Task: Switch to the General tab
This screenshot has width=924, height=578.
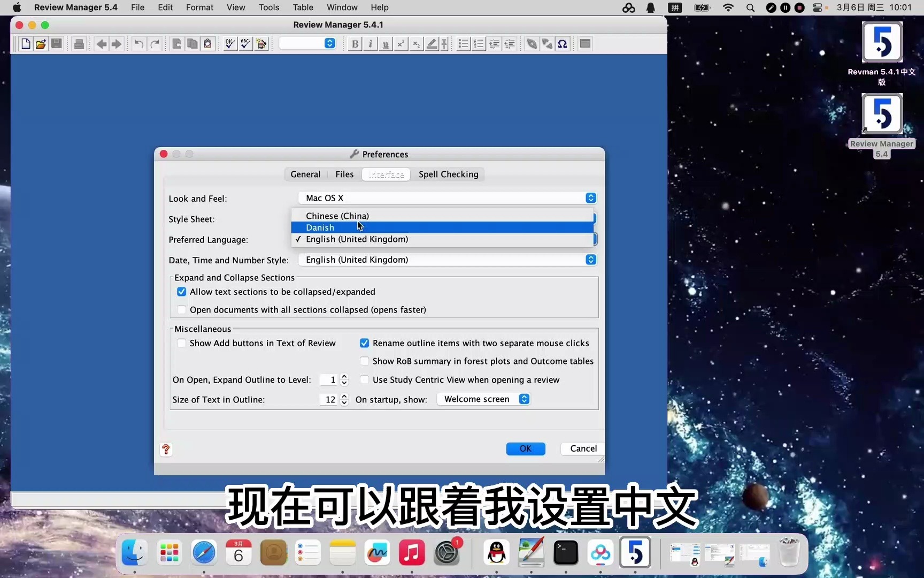Action: pos(305,174)
